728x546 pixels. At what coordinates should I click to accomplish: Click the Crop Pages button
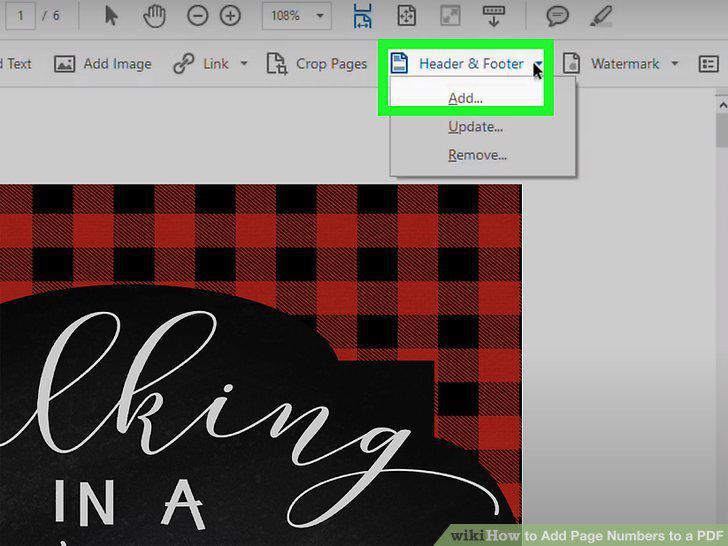point(317,64)
